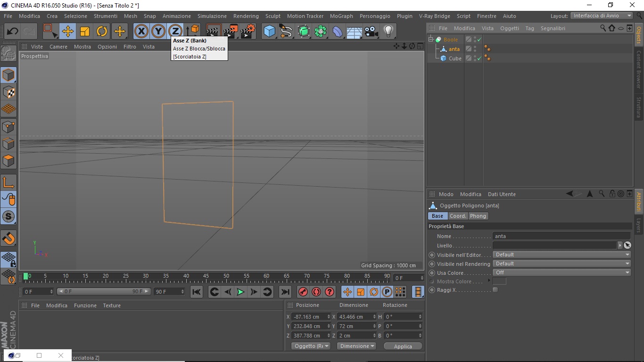This screenshot has height=362, width=644.
Task: Open the floor environment icon
Action: click(355, 32)
